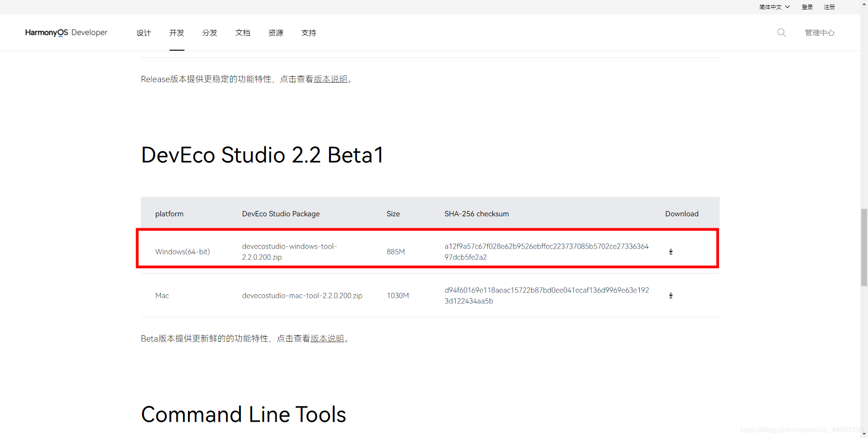This screenshot has width=868, height=438.
Task: Click the DevEco Studio Package column header
Action: click(x=281, y=214)
